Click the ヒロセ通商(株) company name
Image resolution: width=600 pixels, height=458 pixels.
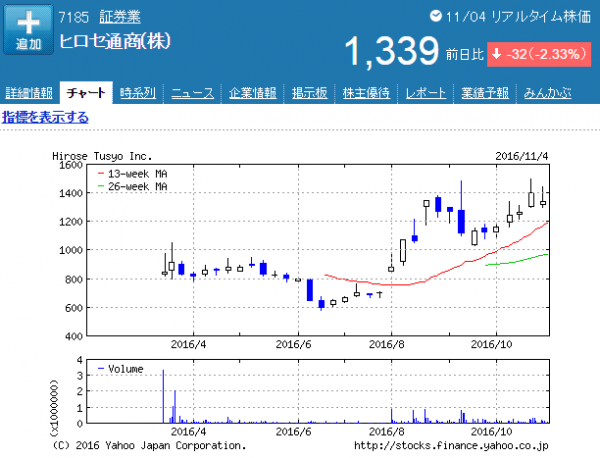click(115, 41)
